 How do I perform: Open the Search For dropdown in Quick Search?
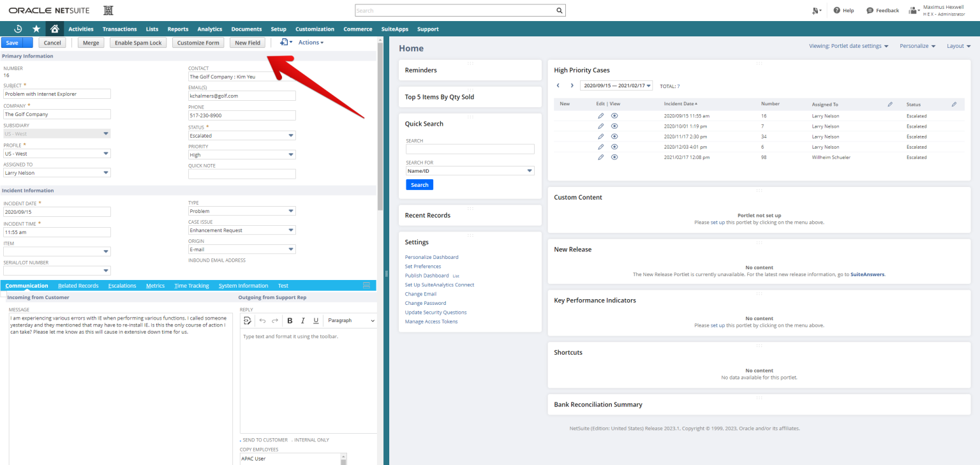pyautogui.click(x=528, y=170)
